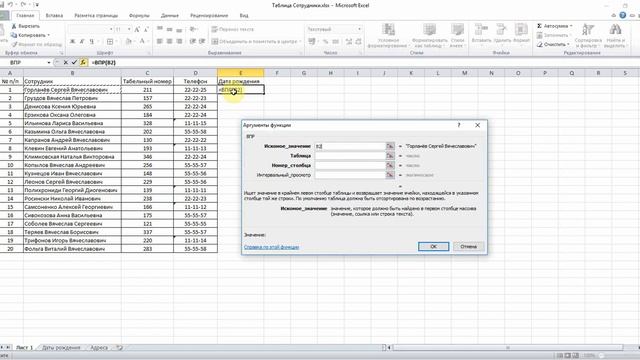The width and height of the screenshot is (640, 360).
Task: Open the AutoSum (Автосумма) dropdown arrow
Action: (571, 26)
